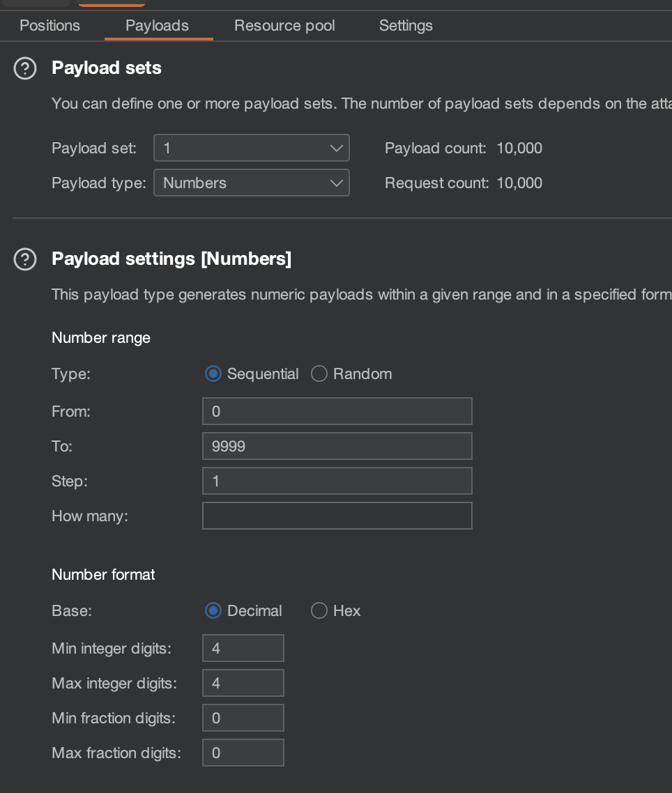Focus the Step input field
This screenshot has height=793, width=672.
click(337, 481)
